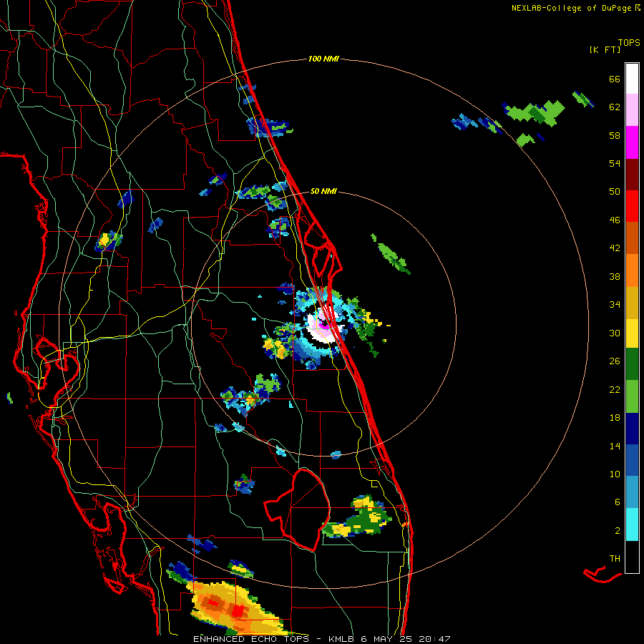
Task: Click the TH threshold legend label
Action: [615, 559]
